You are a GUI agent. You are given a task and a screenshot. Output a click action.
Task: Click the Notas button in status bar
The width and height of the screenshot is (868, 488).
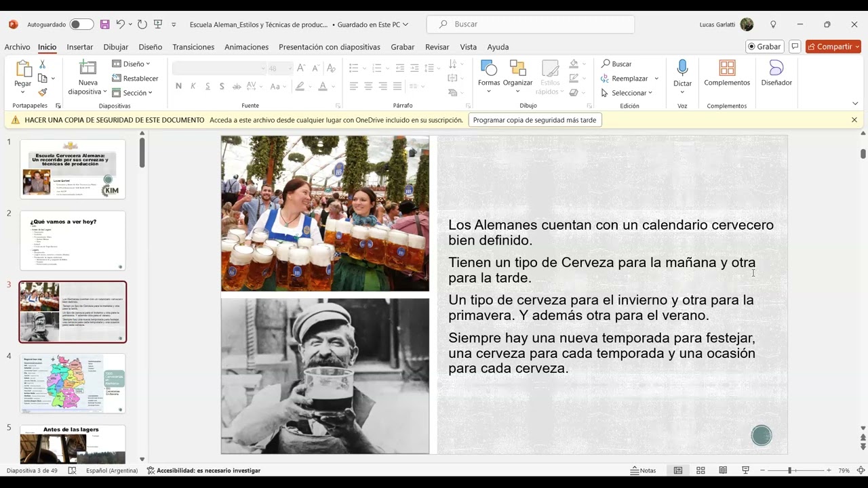tap(643, 470)
